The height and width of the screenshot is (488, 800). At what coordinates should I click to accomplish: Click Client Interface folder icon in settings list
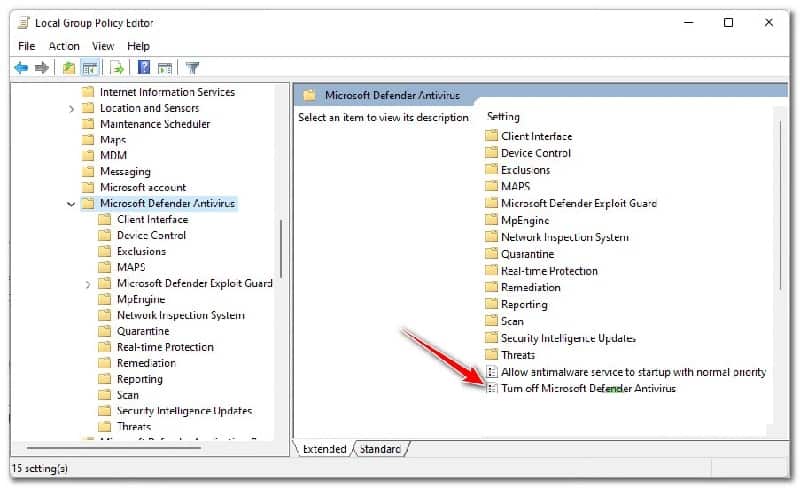(491, 136)
